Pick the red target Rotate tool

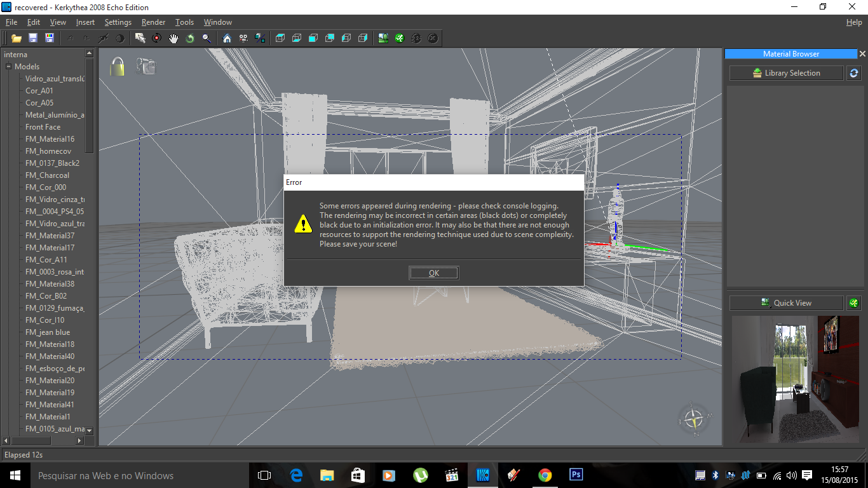coord(157,38)
